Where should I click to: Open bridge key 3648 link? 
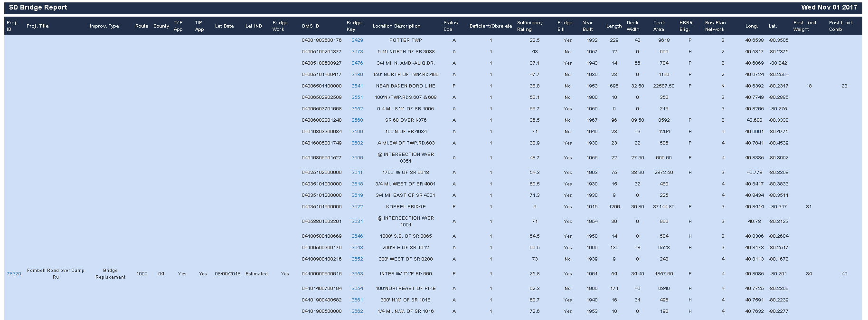(357, 248)
